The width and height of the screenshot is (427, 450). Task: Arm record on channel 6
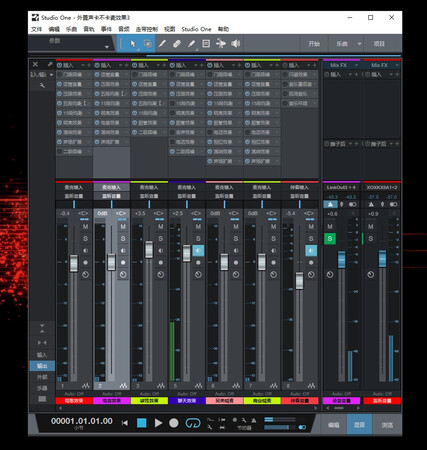[x=236, y=263]
